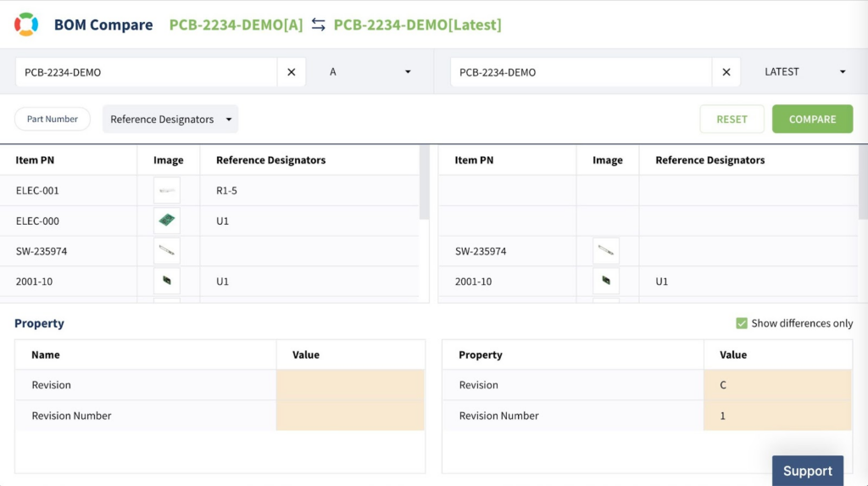Open left 2001-10 image thumbnail
The width and height of the screenshot is (868, 486).
click(167, 281)
